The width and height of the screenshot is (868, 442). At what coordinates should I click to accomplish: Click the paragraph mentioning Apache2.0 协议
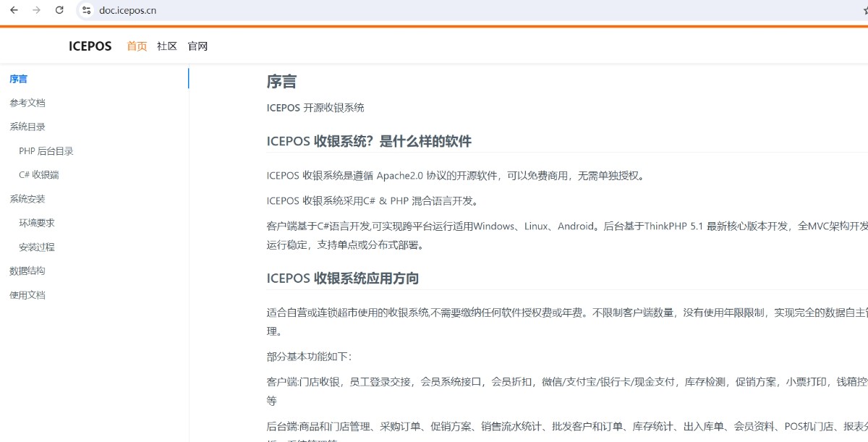point(455,176)
